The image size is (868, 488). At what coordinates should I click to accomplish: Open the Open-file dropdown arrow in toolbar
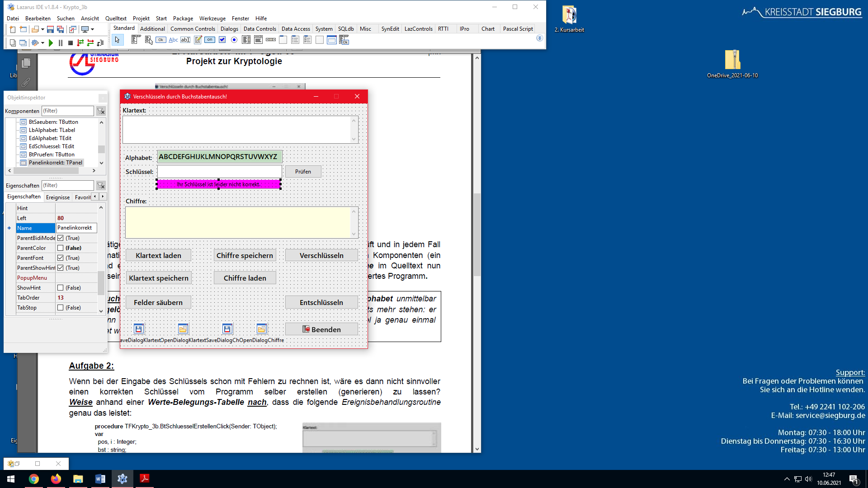(x=42, y=29)
